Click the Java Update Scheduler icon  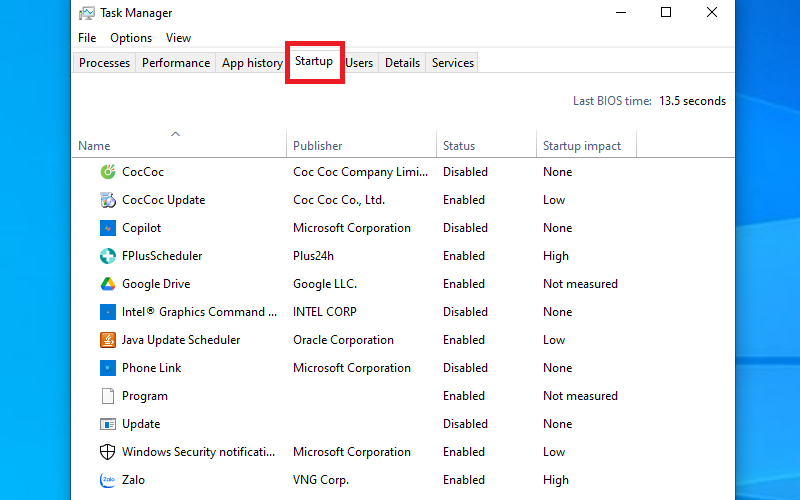coord(108,340)
